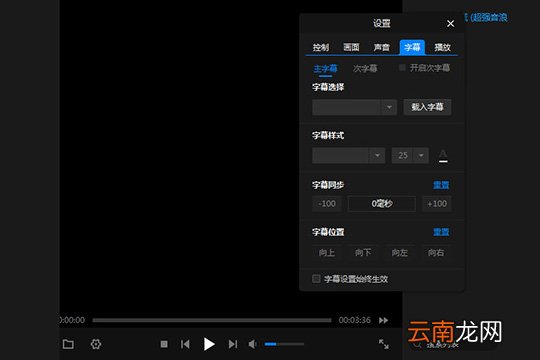Open settings with the gear icon

(x=96, y=344)
